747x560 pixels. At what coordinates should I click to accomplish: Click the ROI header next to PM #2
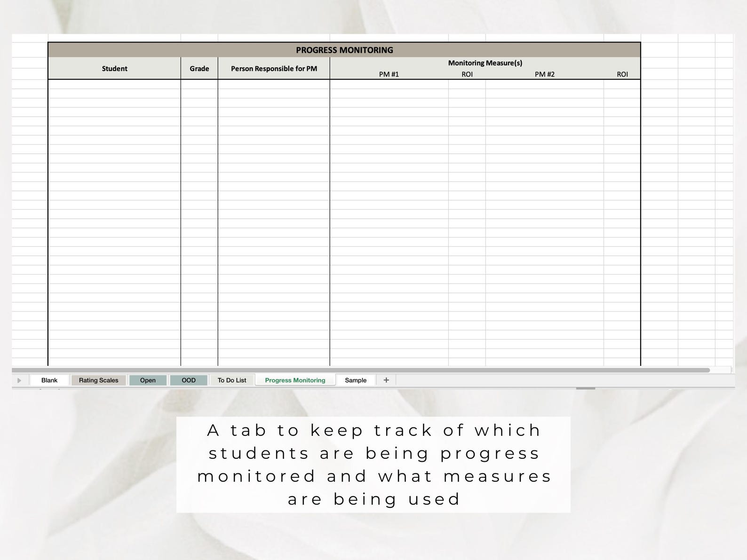click(x=622, y=74)
